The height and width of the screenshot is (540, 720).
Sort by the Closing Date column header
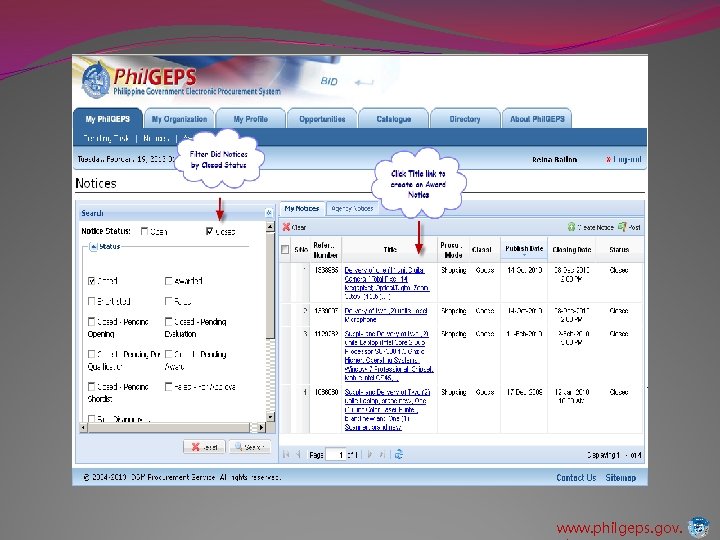[571, 249]
